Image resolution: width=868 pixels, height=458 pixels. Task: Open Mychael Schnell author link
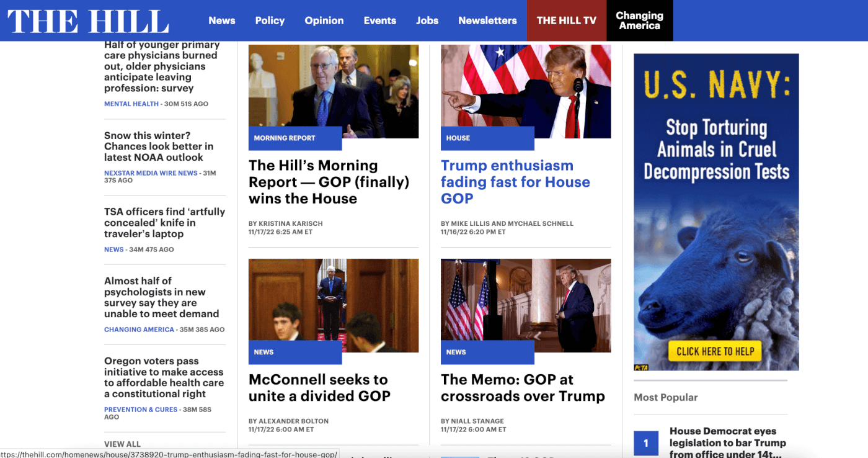pos(541,223)
